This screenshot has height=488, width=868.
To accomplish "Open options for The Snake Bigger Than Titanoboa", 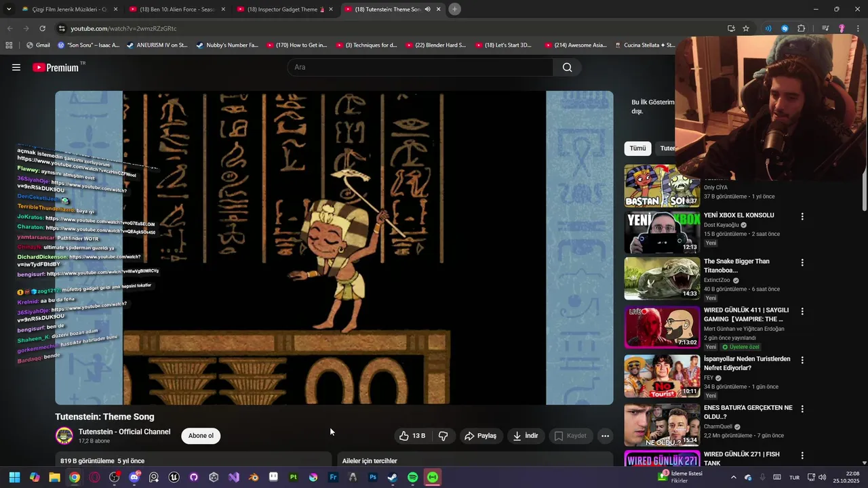I will [802, 263].
